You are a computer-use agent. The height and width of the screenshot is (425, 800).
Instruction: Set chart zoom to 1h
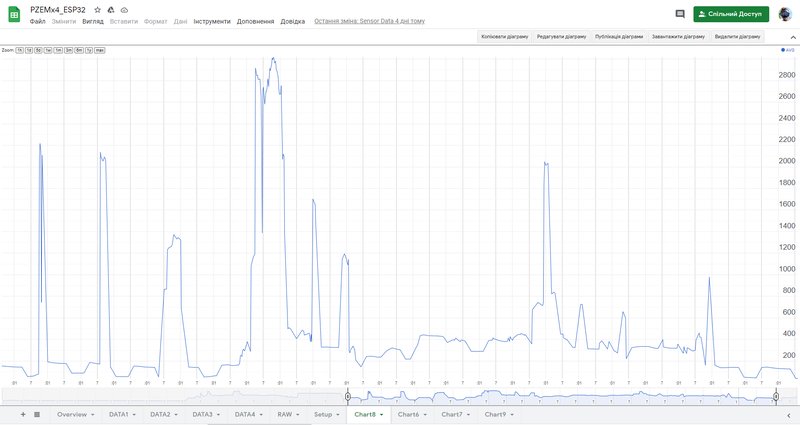pos(19,51)
